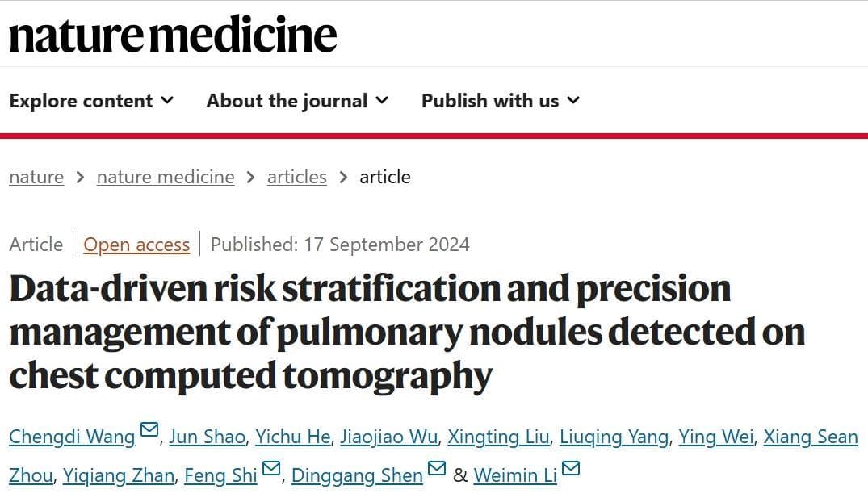The height and width of the screenshot is (502, 868).
Task: Click the Open access link
Action: click(136, 245)
